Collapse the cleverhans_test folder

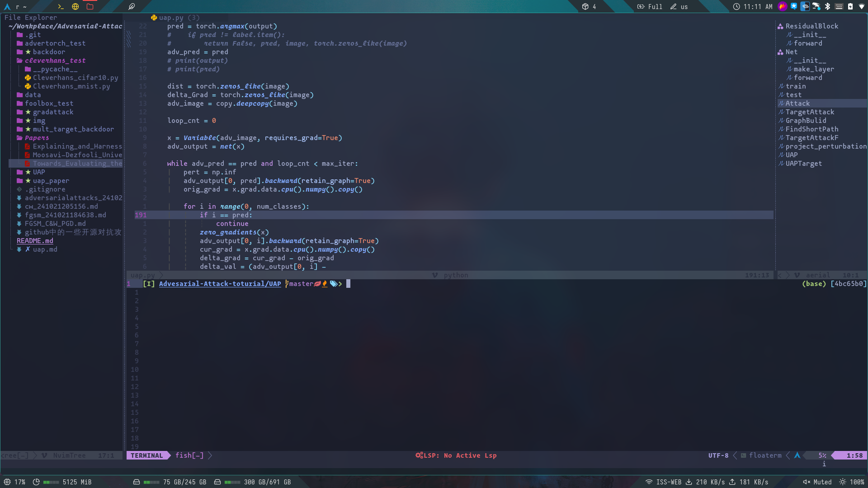click(x=55, y=61)
